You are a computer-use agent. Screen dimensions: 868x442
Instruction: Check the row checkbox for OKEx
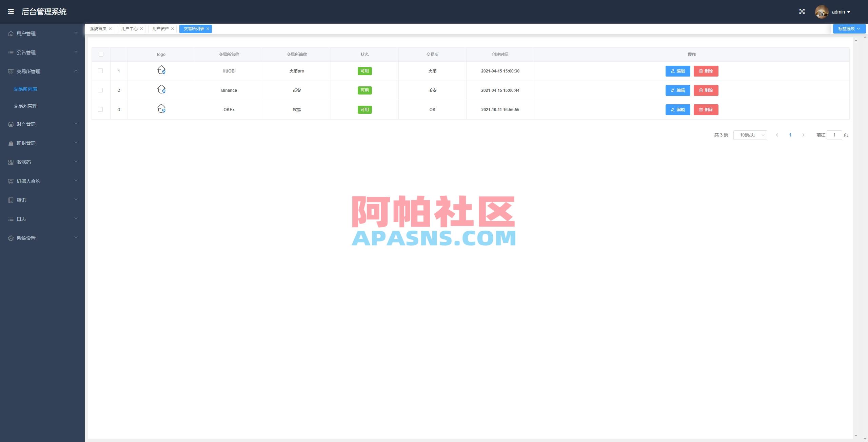coord(100,109)
